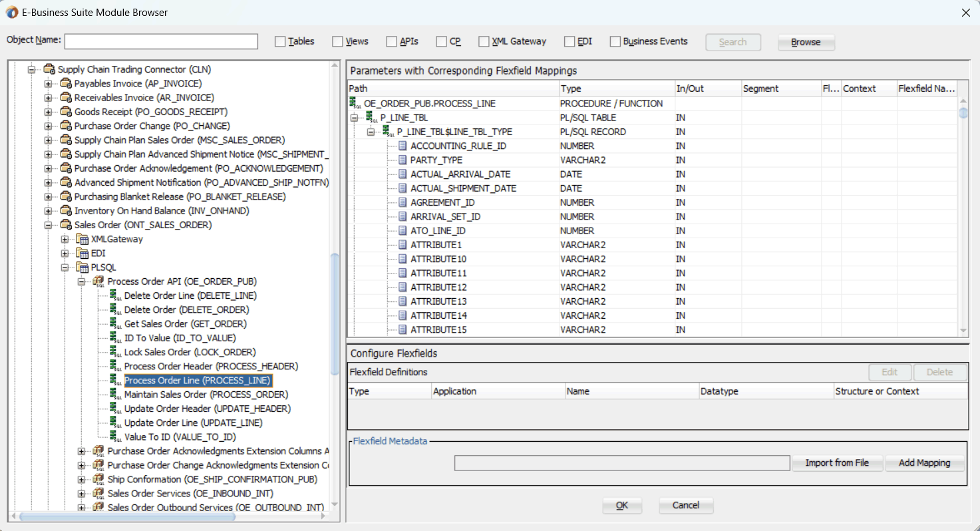Click the XMLGateway folder icon

[x=82, y=240]
